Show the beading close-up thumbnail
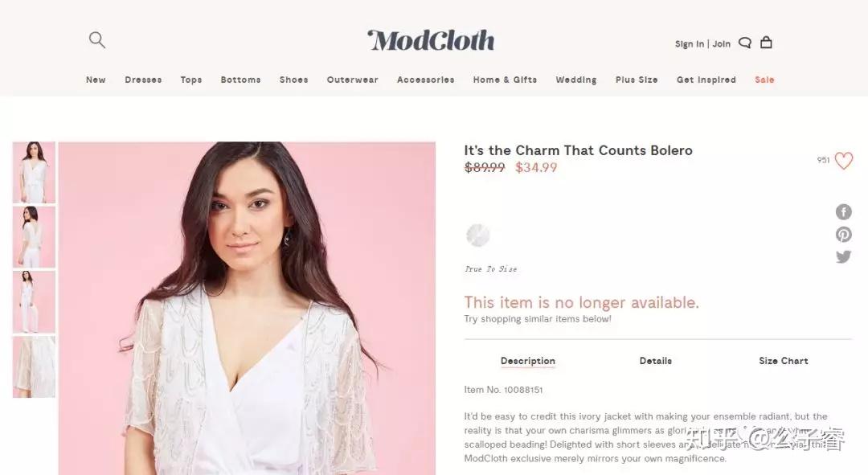This screenshot has width=868, height=475. click(34, 367)
